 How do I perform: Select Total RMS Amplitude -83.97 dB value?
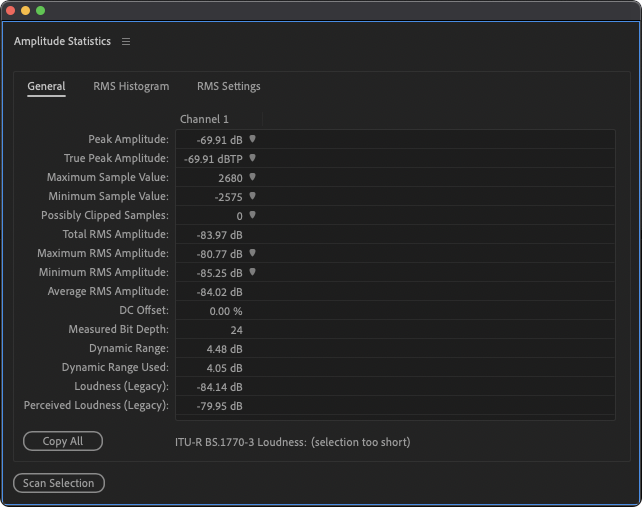coord(219,235)
